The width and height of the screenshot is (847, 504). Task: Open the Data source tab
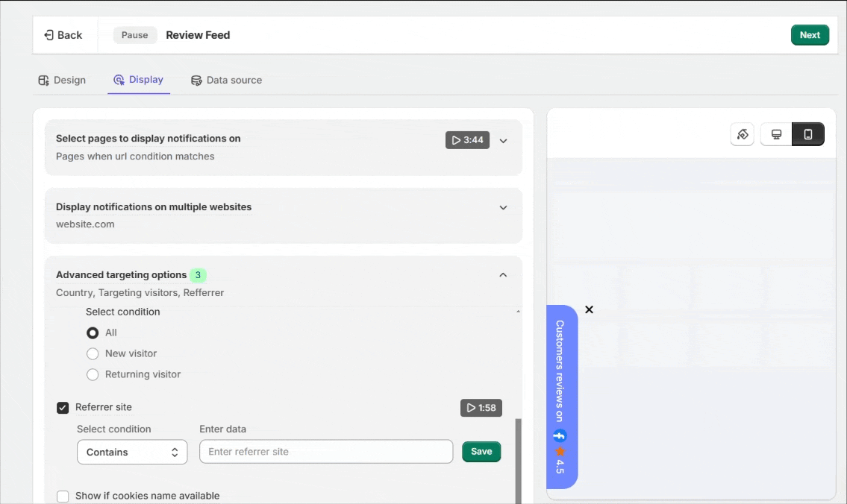coord(226,81)
